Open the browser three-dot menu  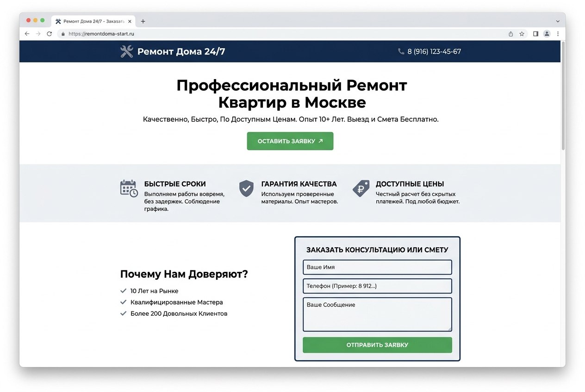558,33
